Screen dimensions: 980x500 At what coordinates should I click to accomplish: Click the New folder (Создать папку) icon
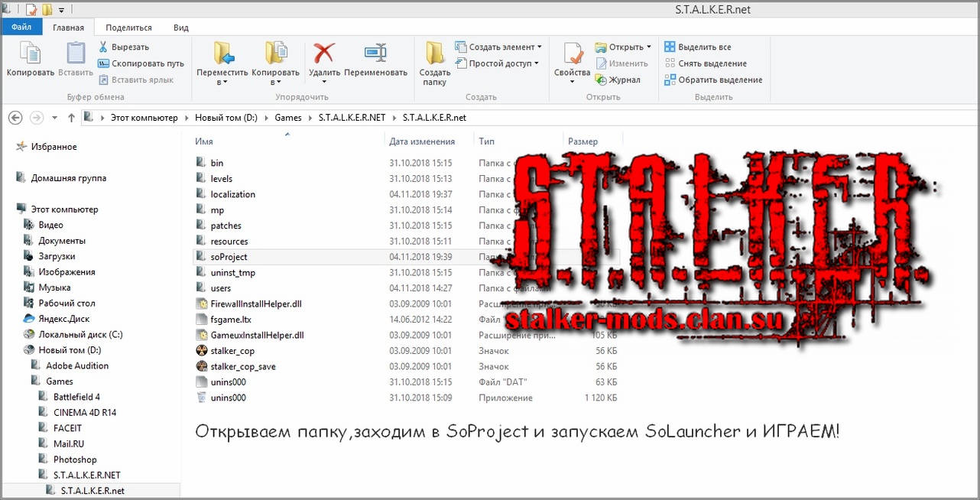(434, 55)
